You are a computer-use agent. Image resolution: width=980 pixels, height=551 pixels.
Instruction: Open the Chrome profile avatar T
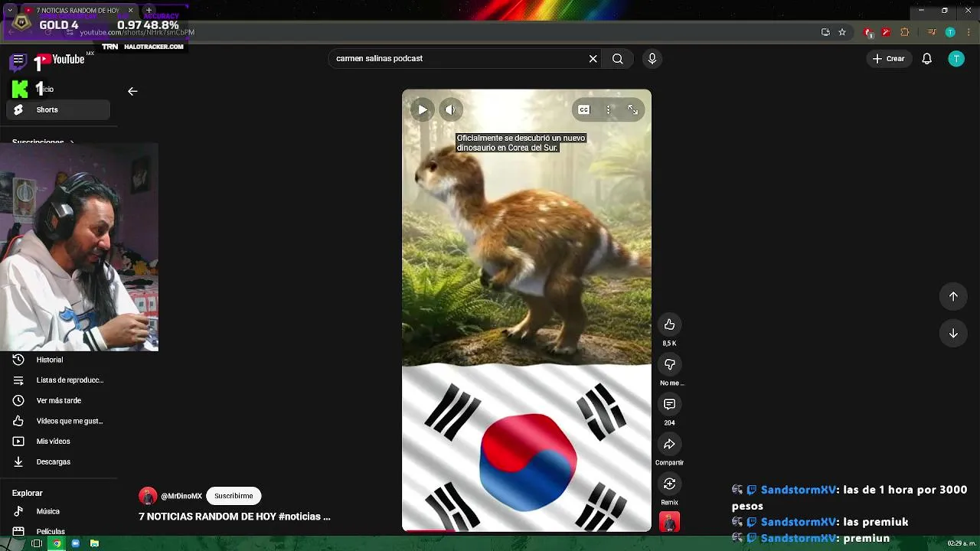pos(950,32)
